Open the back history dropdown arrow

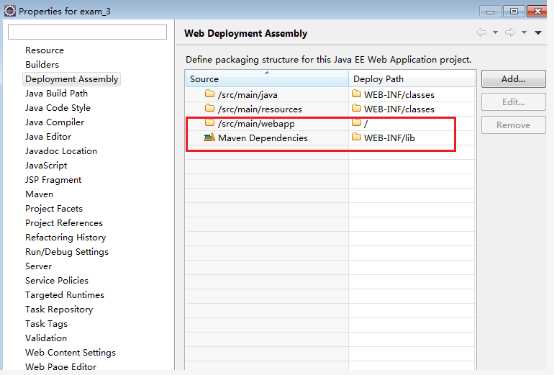pyautogui.click(x=495, y=33)
